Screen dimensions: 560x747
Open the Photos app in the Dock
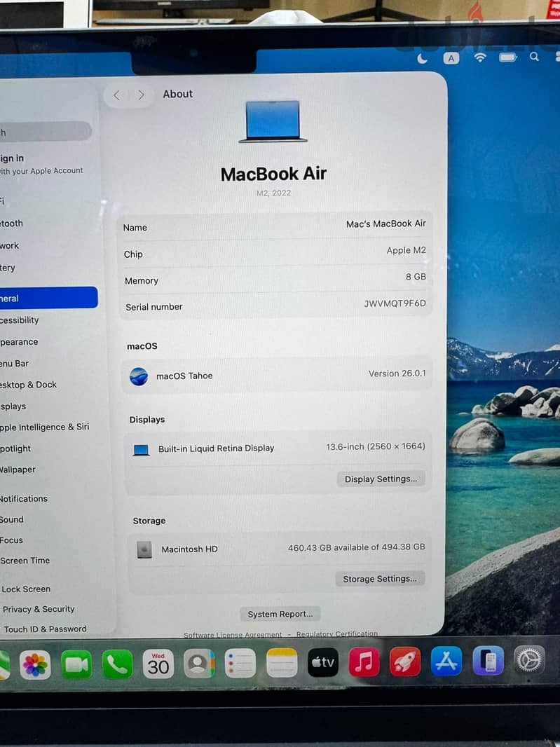[35, 664]
